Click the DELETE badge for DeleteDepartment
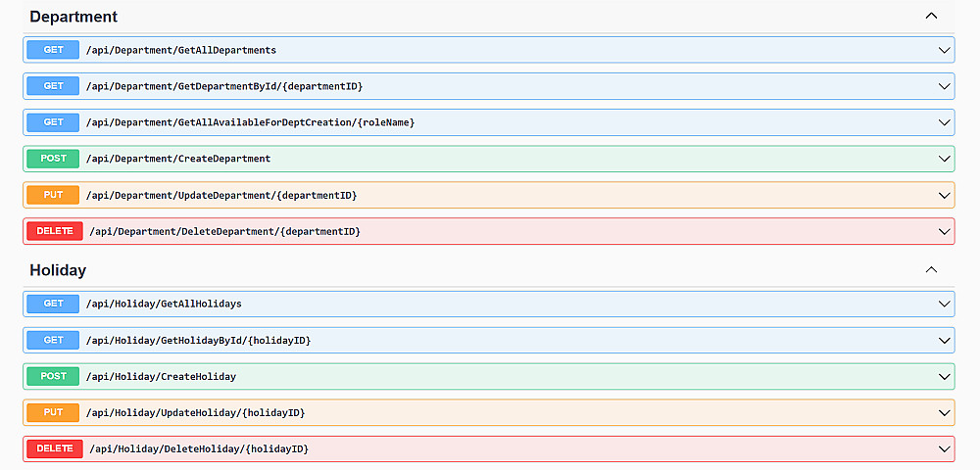 55,231
